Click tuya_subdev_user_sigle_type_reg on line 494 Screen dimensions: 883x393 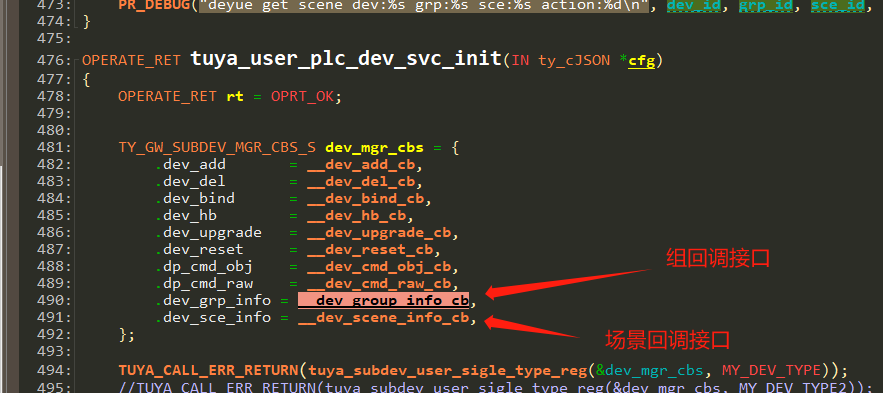click(x=447, y=370)
